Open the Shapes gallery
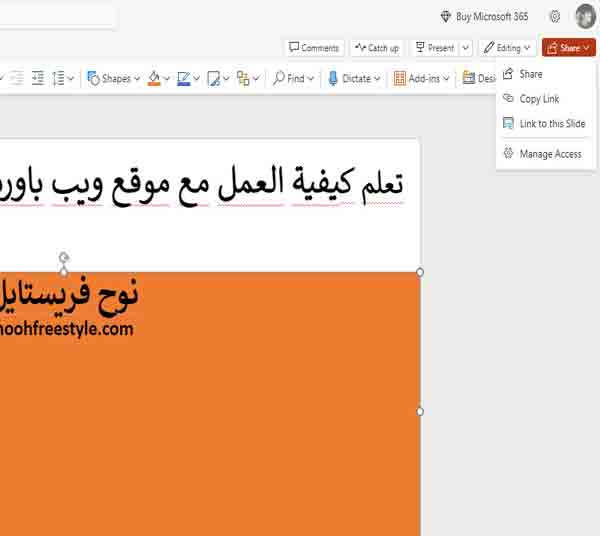Screen dimensions: 600x536 click(x=109, y=78)
